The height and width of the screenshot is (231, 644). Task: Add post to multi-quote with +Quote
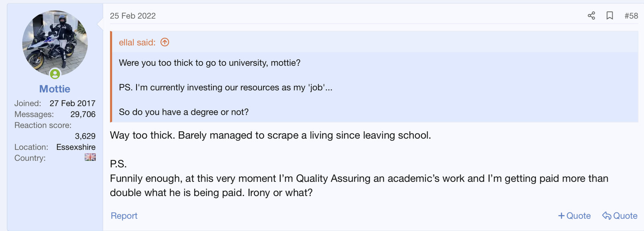tap(574, 216)
